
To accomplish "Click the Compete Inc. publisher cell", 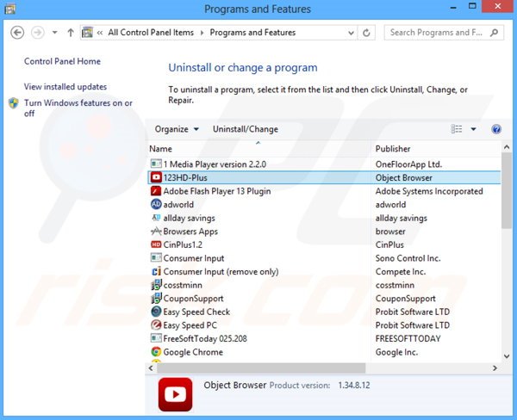I will click(401, 272).
